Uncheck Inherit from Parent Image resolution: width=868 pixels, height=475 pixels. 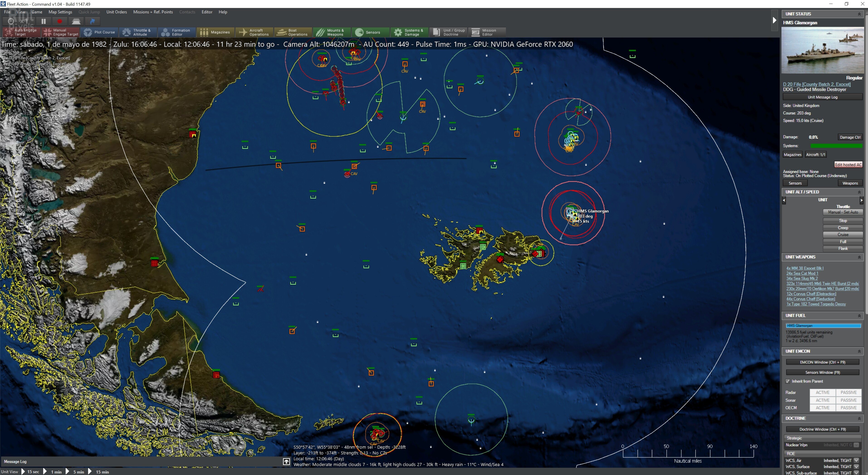click(788, 381)
